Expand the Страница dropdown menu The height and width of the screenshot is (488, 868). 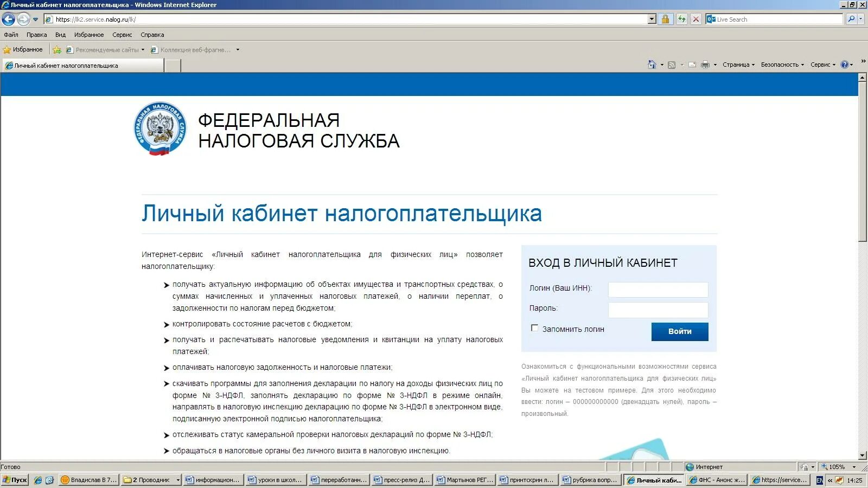[x=737, y=64]
